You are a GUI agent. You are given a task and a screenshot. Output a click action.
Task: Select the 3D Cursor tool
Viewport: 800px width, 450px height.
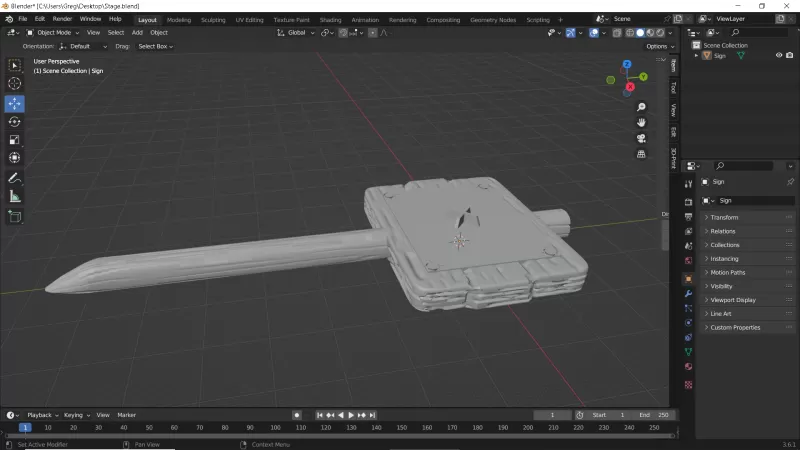[x=15, y=84]
